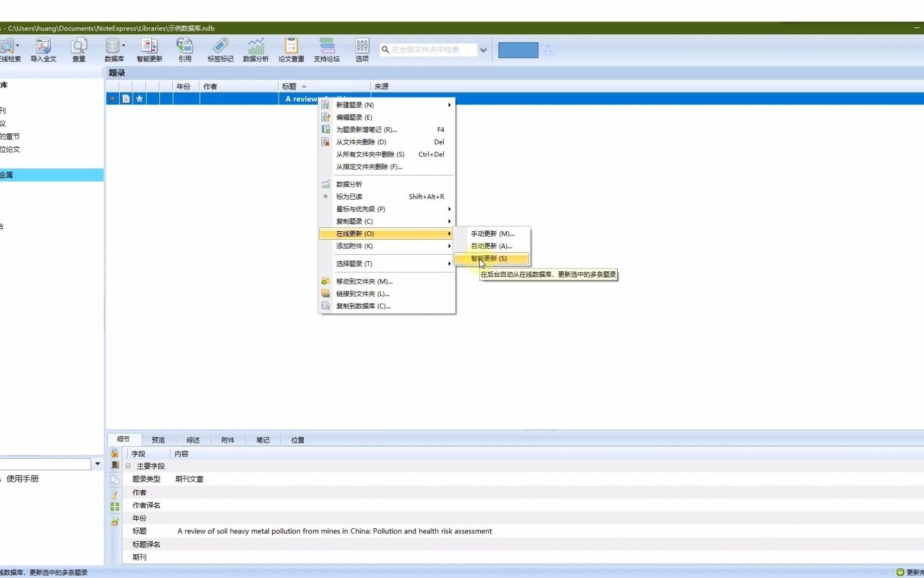Select 从所有文件夹中删除 (S) entry
The width and height of the screenshot is (924, 578).
click(387, 154)
